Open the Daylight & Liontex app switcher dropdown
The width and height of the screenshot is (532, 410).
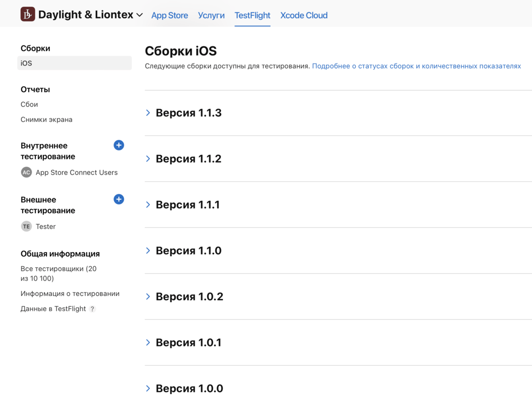click(139, 15)
